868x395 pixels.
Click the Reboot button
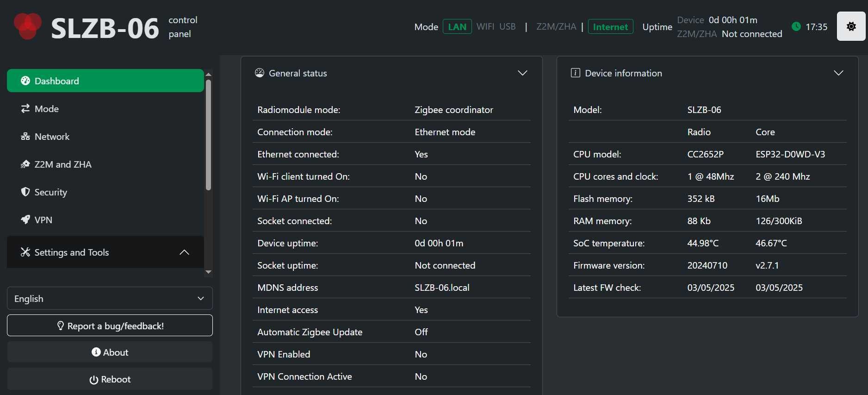pos(110,379)
